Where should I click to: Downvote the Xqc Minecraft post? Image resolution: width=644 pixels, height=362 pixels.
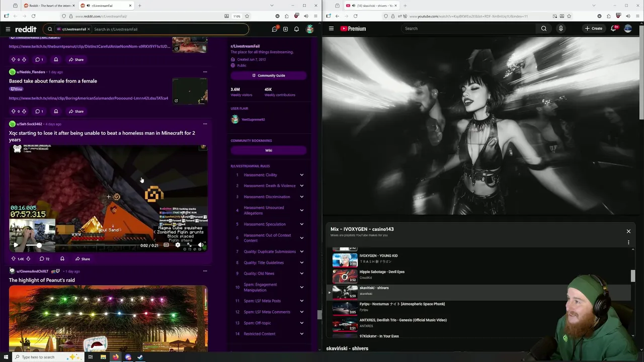28,259
